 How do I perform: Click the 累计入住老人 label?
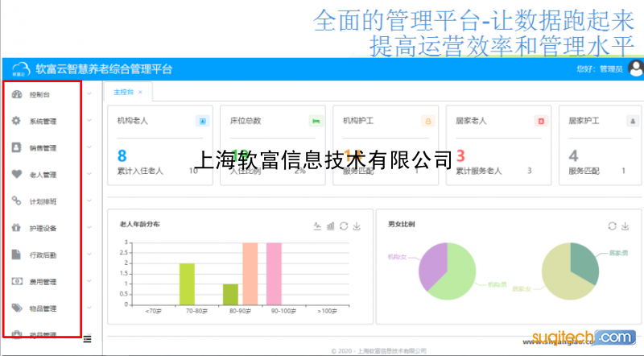pos(140,171)
